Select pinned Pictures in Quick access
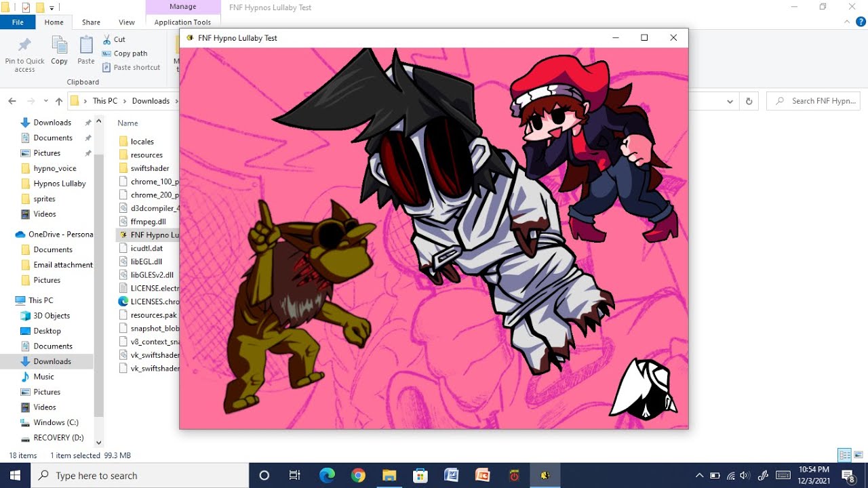The image size is (868, 488). point(47,153)
